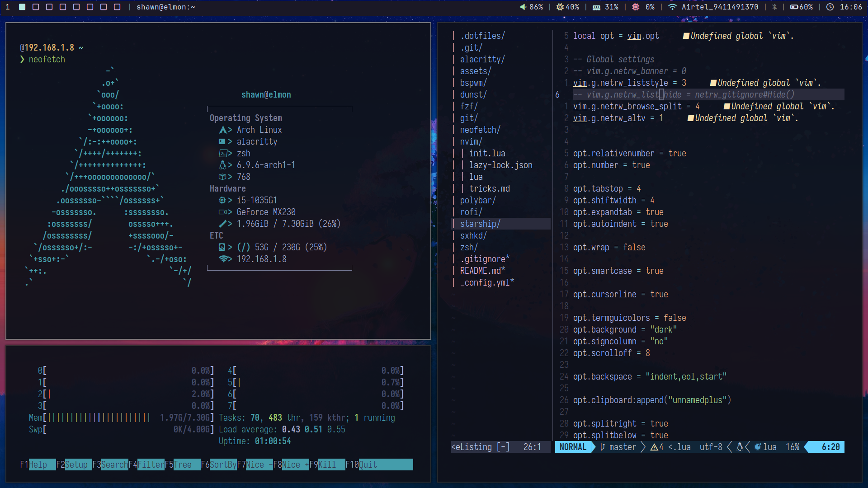Click the lua moon icon in statusline
Viewport: 868px width, 488px height.
pyautogui.click(x=758, y=447)
